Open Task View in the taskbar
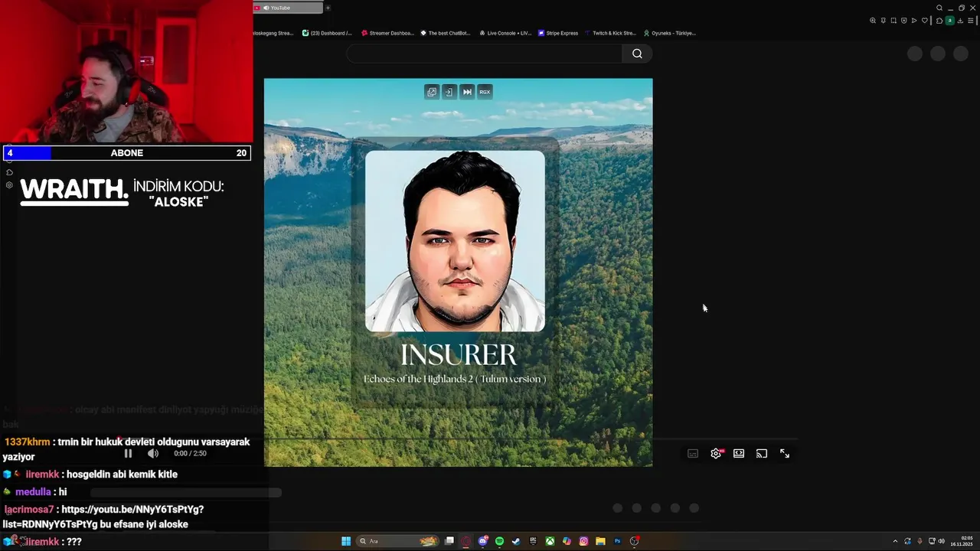 pos(449,541)
